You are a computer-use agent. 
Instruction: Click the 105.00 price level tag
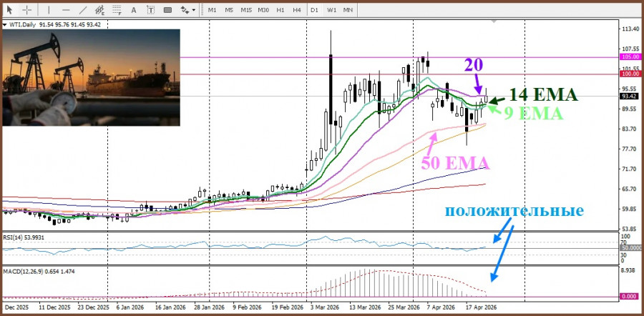click(x=630, y=57)
